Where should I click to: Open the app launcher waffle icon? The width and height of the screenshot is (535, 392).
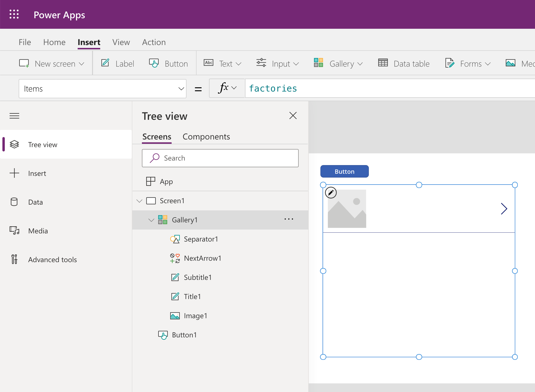14,14
